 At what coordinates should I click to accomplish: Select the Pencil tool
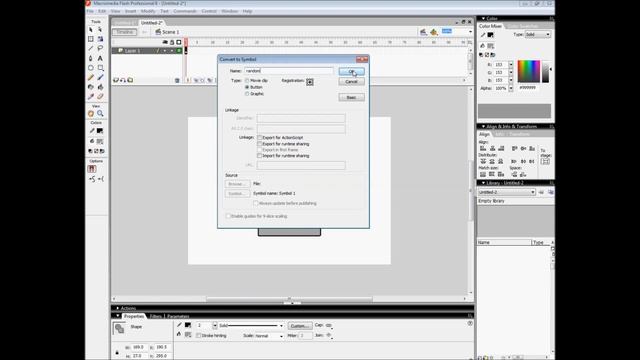pyautogui.click(x=91, y=78)
